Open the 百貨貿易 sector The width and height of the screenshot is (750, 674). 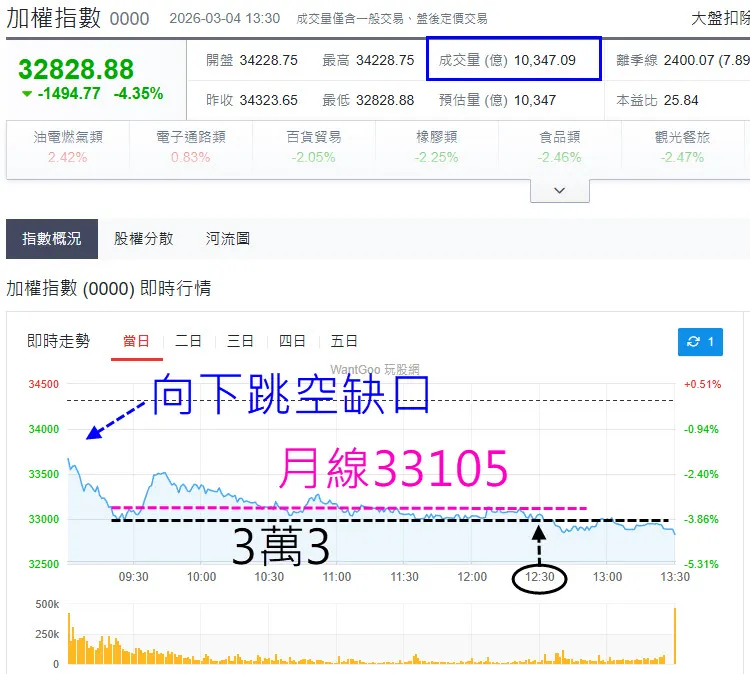pos(314,147)
